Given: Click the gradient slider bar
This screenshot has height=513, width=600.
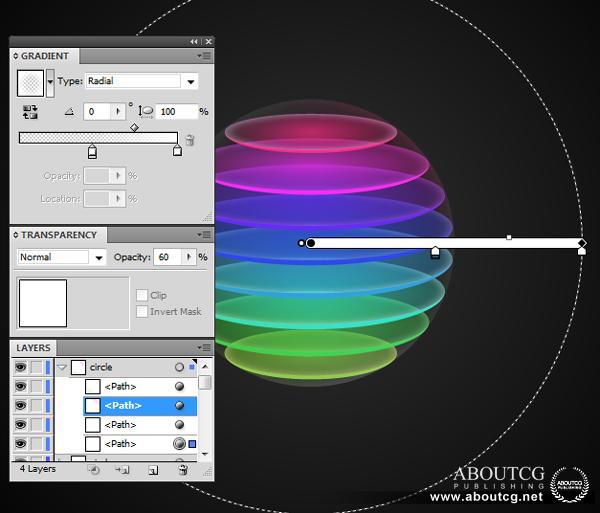Looking at the screenshot, I should [98, 138].
